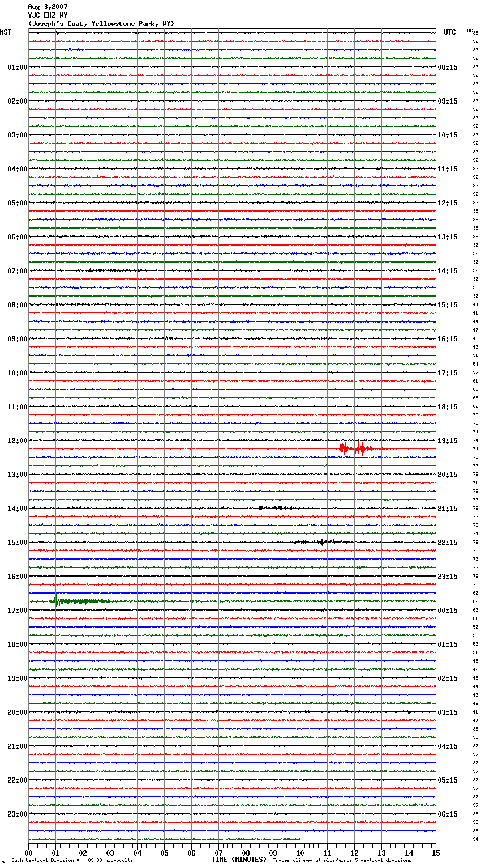Screen dimensions: 481x868
Task: Click the end of the final green trace
Action: click(x=299, y=839)
